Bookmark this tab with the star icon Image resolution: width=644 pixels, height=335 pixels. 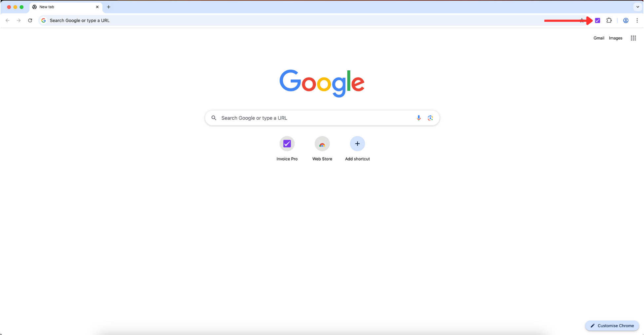point(582,20)
